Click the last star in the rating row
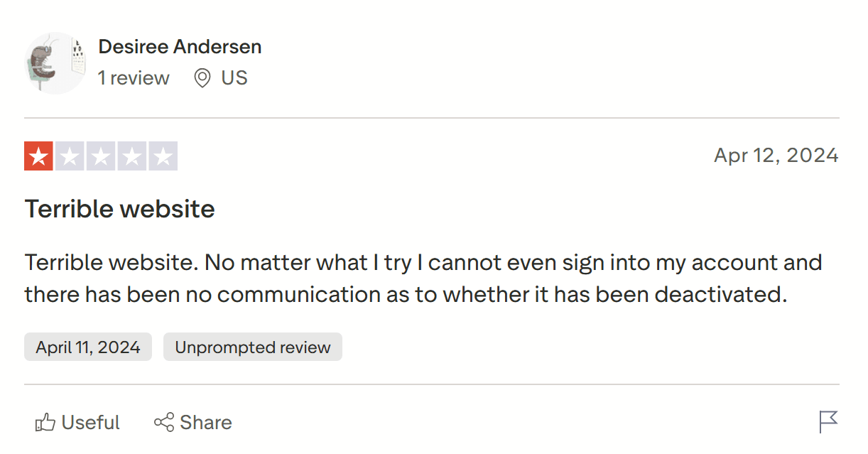Viewport: 868px width, 454px height. (x=165, y=155)
